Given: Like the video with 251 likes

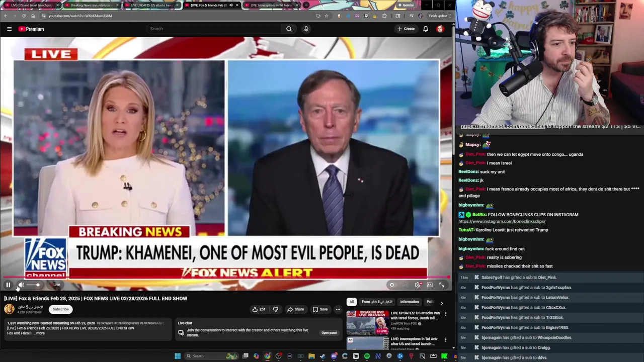Looking at the screenshot, I should pos(259,309).
